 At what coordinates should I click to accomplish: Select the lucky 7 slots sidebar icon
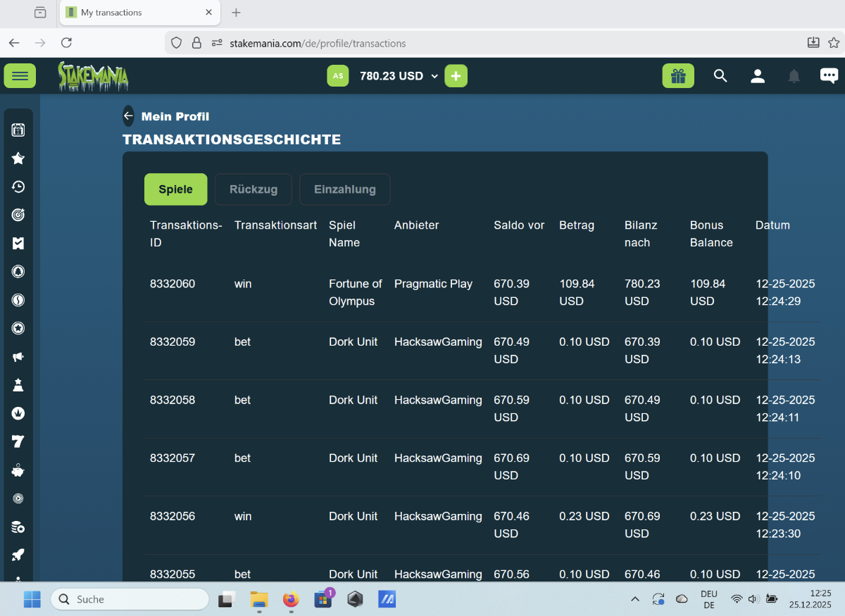click(x=18, y=441)
